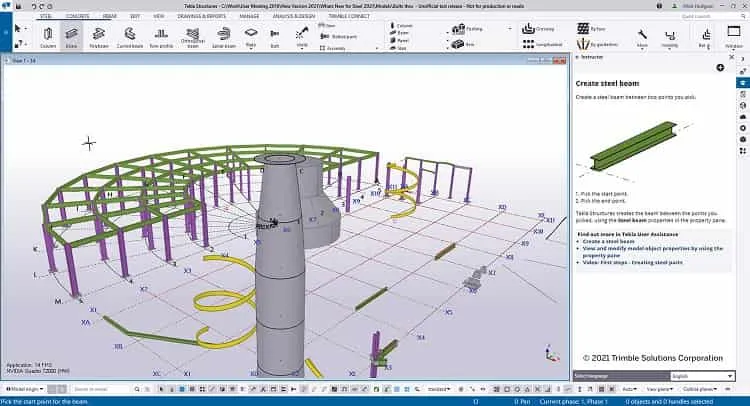Switch to the Concrete ribbon tab

pos(77,16)
